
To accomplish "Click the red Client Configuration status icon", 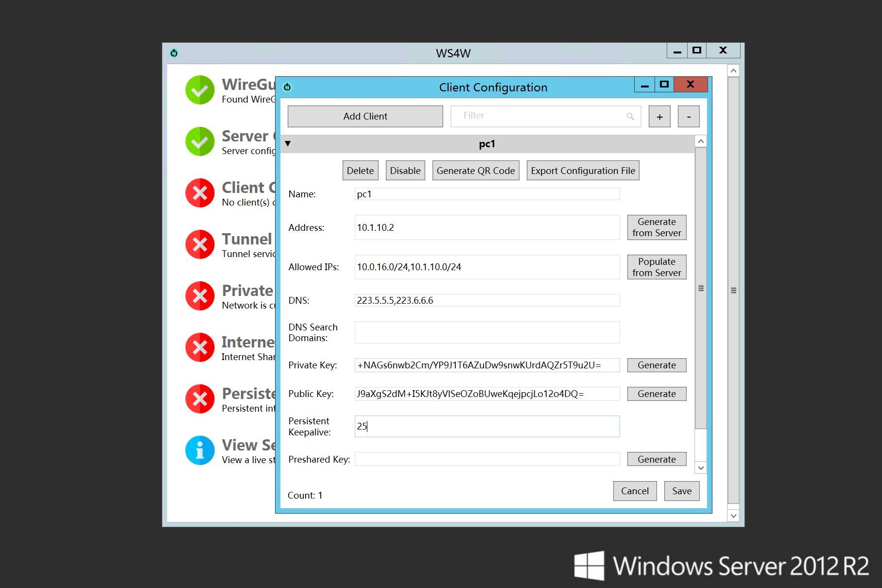I will 200,193.
